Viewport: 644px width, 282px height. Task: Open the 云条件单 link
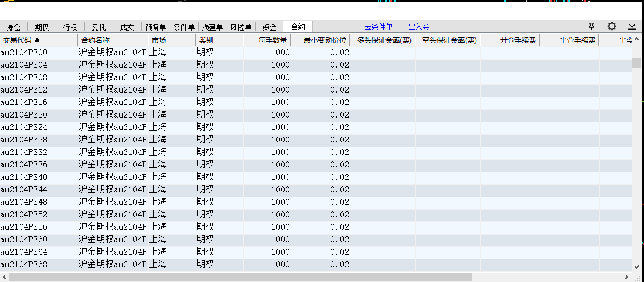(x=378, y=27)
